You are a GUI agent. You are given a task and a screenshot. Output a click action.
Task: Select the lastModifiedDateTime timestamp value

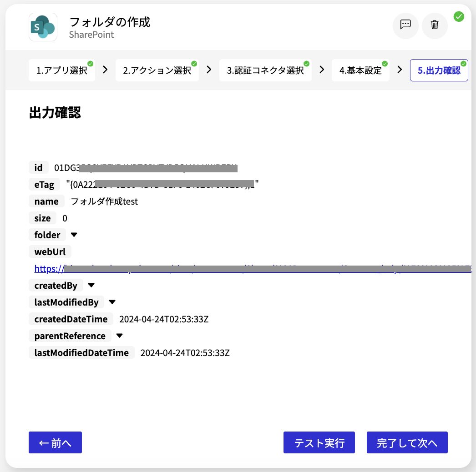click(x=185, y=353)
